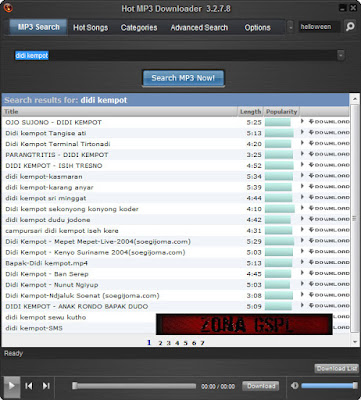Go to results page 7

click(x=202, y=343)
